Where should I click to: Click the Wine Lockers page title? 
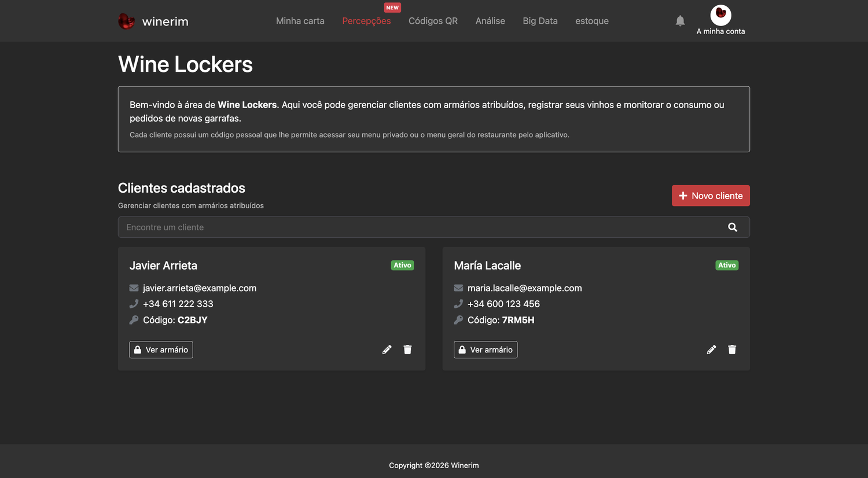[185, 64]
